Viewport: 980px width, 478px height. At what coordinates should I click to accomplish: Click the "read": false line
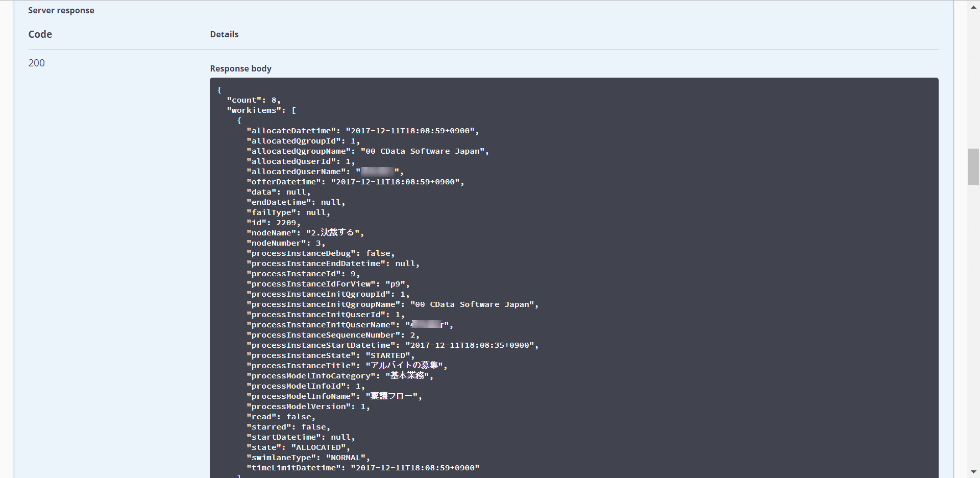coord(281,417)
